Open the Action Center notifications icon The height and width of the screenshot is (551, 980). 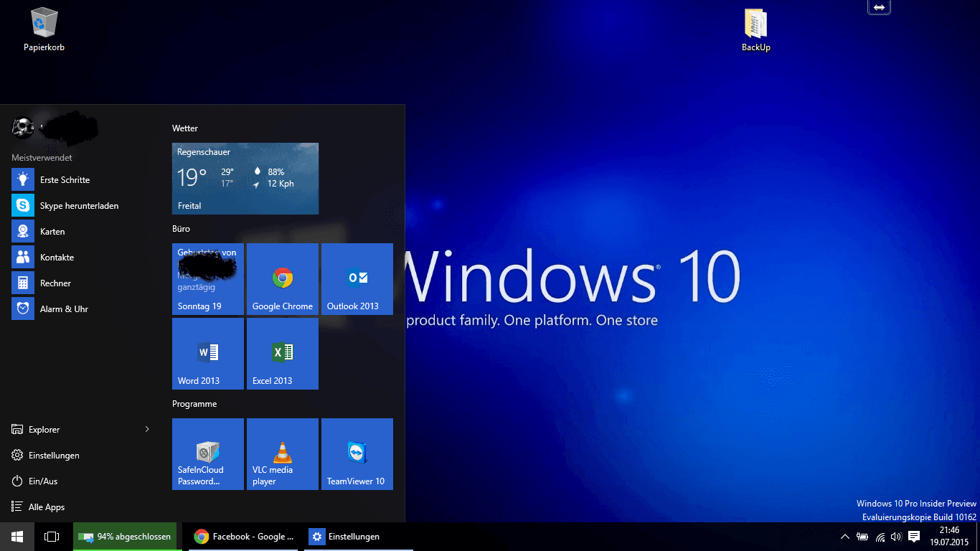click(914, 537)
